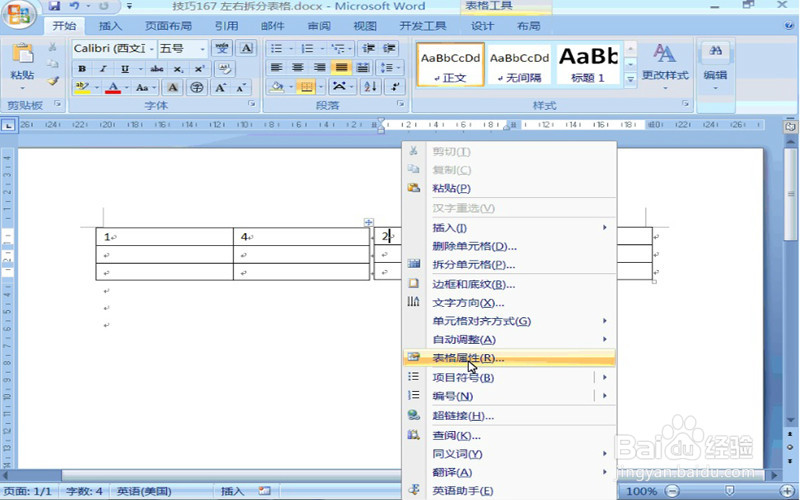Open Hyperlink from context menu
The width and height of the screenshot is (800, 500).
pos(510,416)
